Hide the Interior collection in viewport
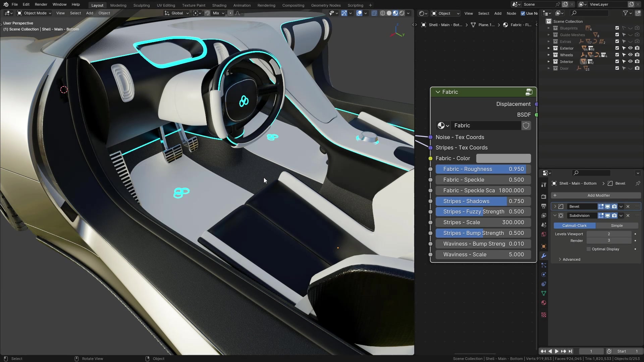This screenshot has height=362, width=644. click(x=630, y=62)
